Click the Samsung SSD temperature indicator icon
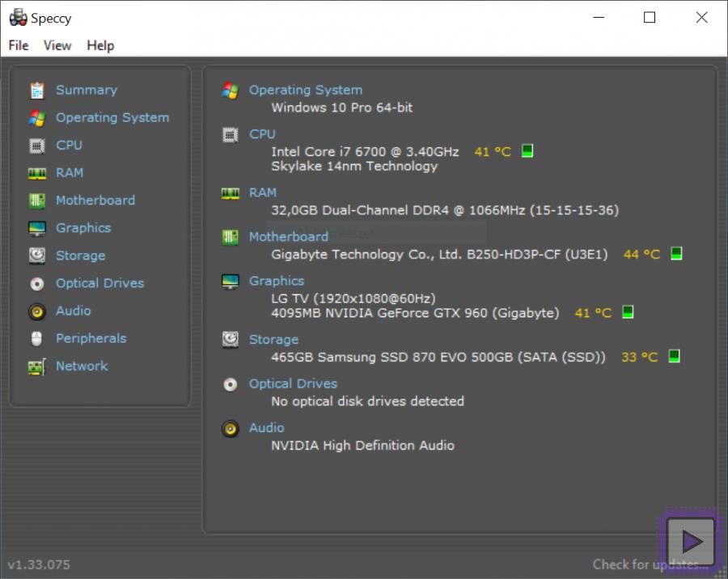728x579 pixels. click(x=674, y=356)
